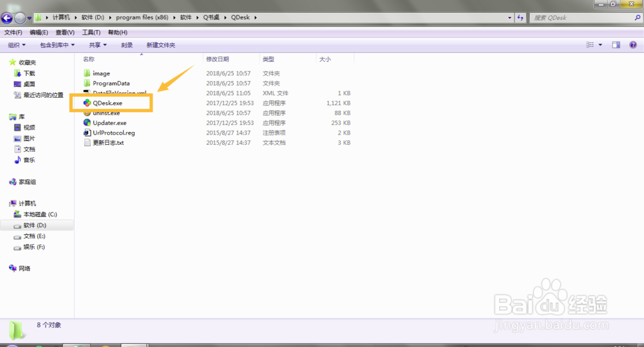The height and width of the screenshot is (347, 644).
Task: Click the 文档 library icon
Action: coord(17,149)
